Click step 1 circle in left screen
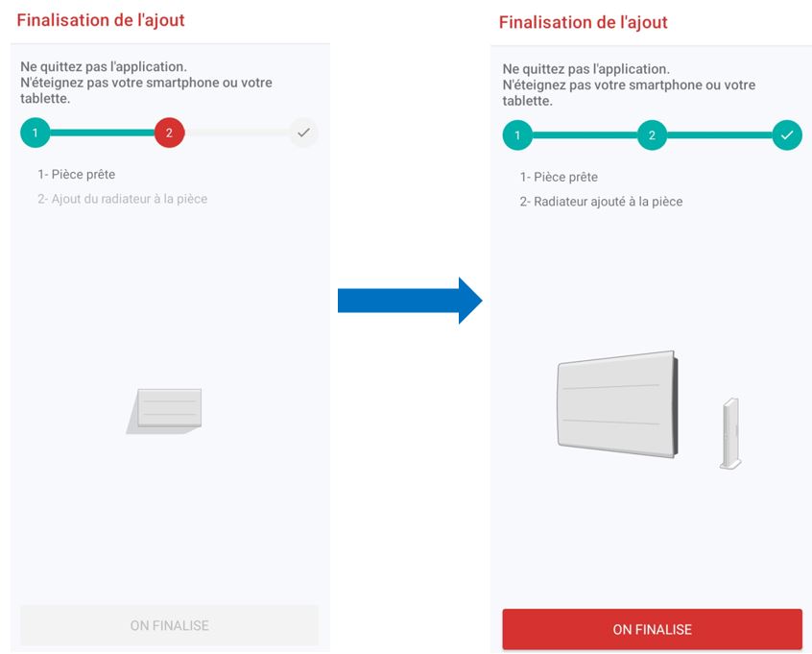 (x=36, y=133)
